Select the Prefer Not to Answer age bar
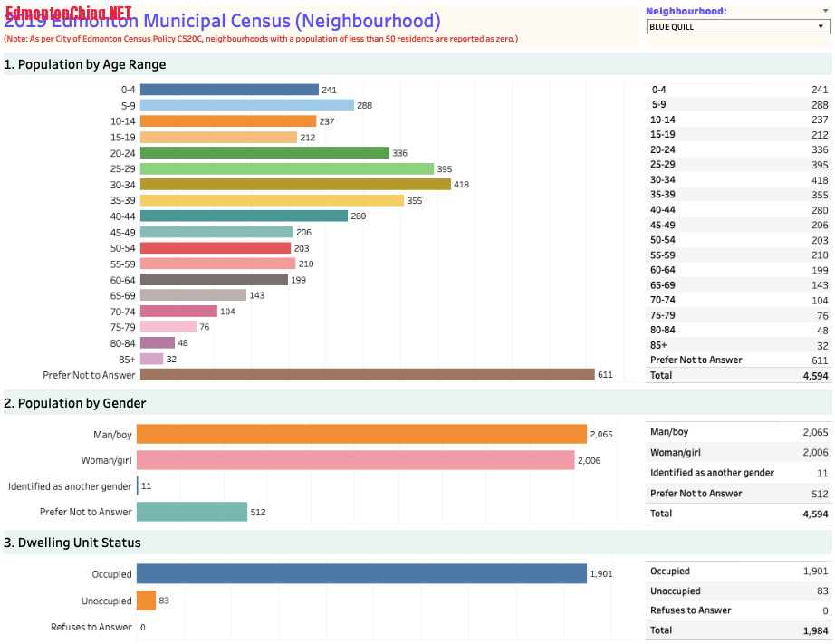 pos(366,374)
